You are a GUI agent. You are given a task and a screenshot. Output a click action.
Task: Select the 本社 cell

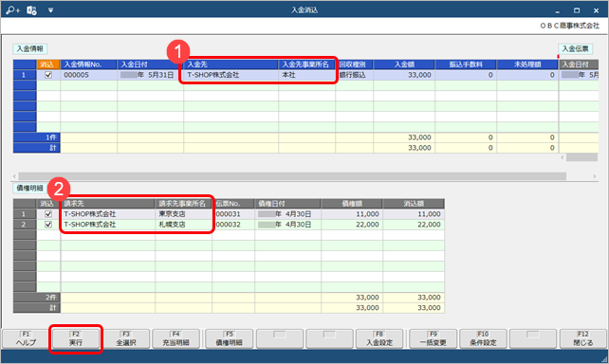pyautogui.click(x=306, y=75)
